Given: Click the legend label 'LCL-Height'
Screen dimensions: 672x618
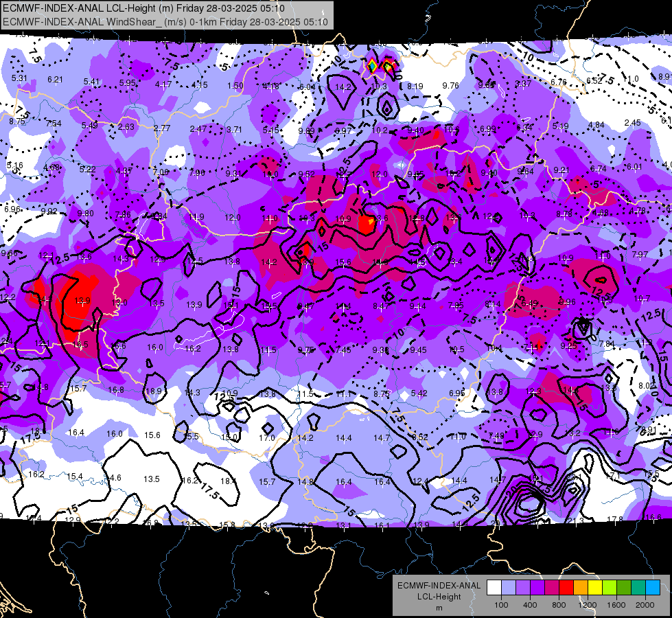Looking at the screenshot, I should coord(439,597).
